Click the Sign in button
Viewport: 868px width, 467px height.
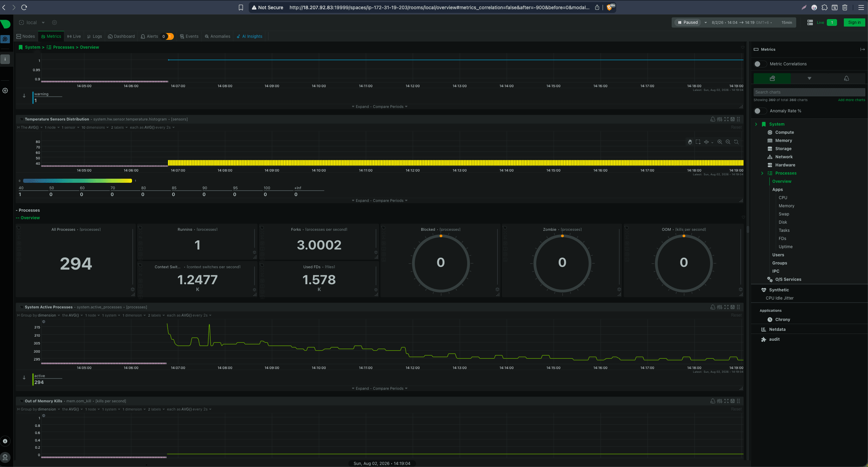(x=854, y=22)
